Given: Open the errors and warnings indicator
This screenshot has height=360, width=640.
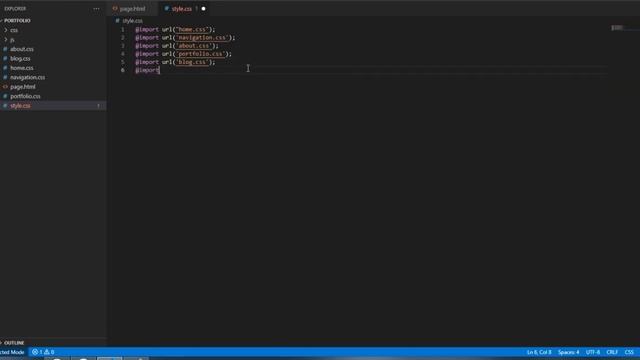Looking at the screenshot, I should tap(43, 352).
